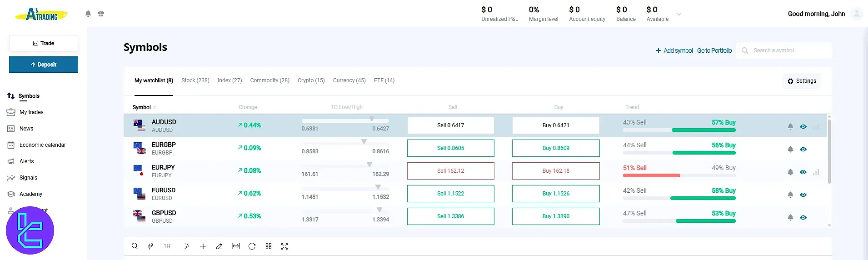Open Economic calendar in sidebar
This screenshot has width=868, height=260.
click(43, 145)
